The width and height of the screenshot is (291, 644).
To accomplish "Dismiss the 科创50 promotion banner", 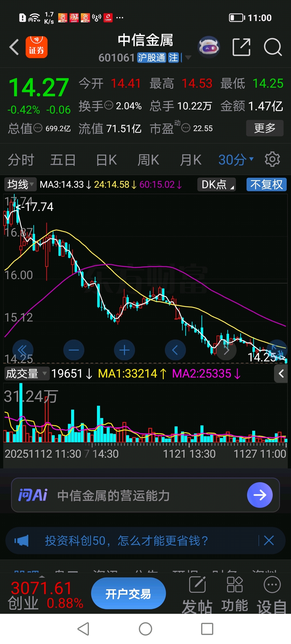I will (x=269, y=541).
